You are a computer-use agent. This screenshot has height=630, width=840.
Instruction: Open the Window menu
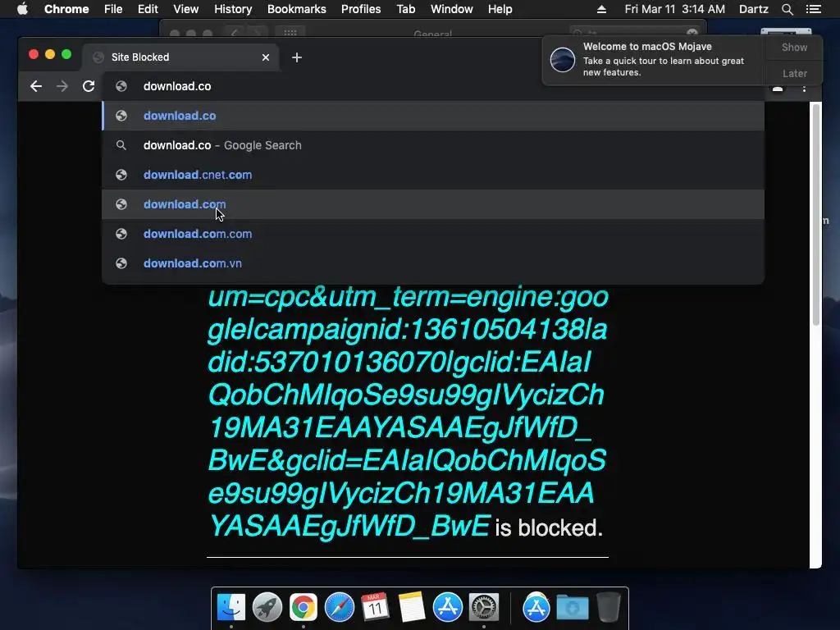click(x=452, y=9)
